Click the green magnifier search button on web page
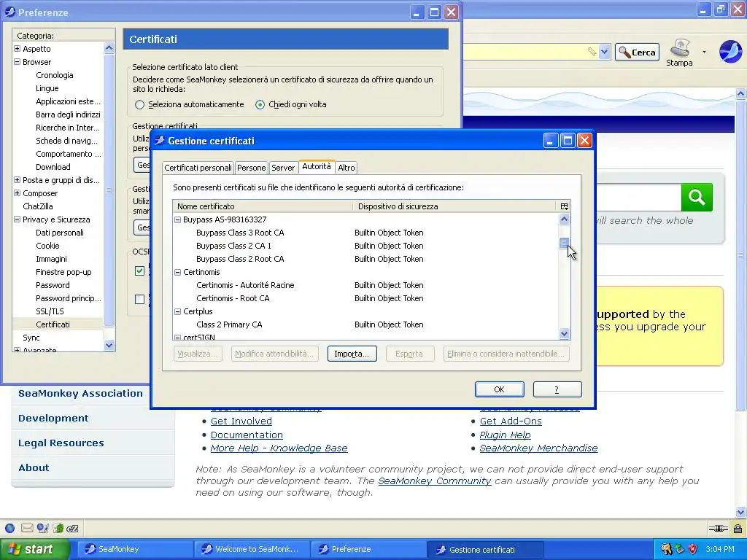 (697, 197)
